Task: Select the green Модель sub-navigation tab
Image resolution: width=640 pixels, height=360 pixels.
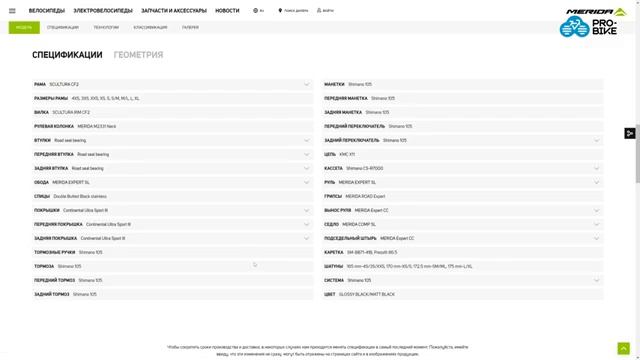Action: pyautogui.click(x=24, y=27)
